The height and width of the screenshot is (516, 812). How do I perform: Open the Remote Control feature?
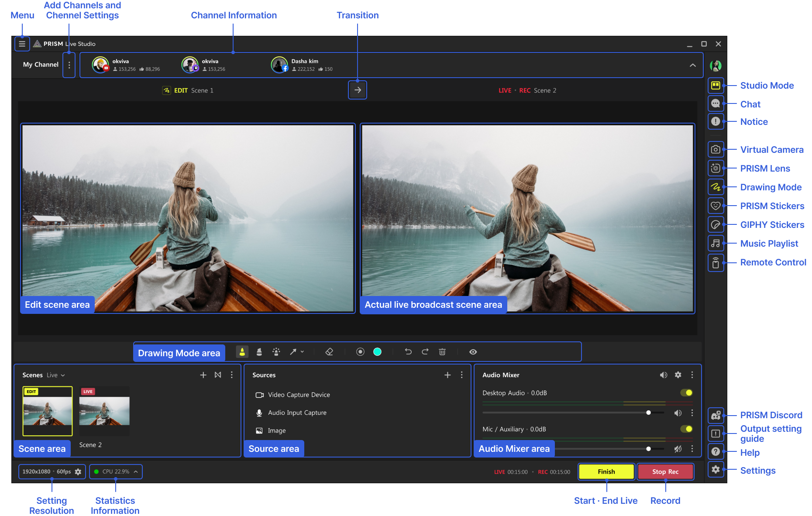click(x=716, y=262)
